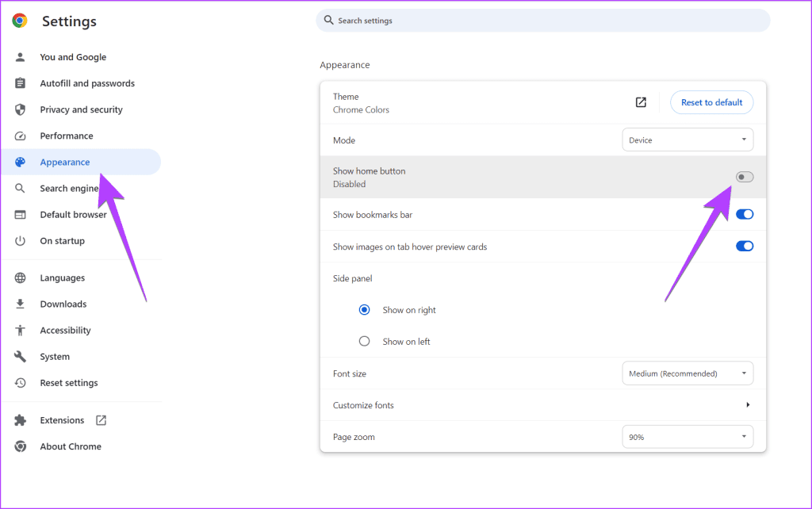Expand the Customize fonts row

click(748, 405)
